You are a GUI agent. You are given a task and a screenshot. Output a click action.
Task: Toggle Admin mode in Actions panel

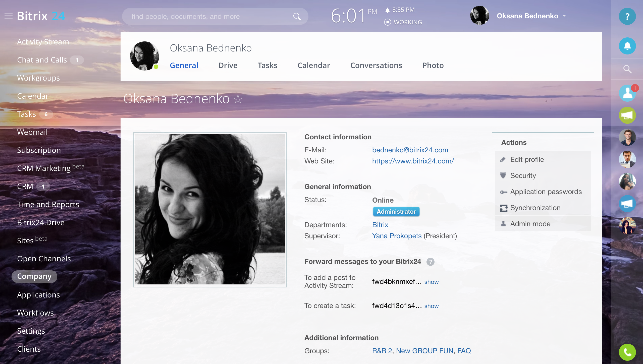[530, 224]
